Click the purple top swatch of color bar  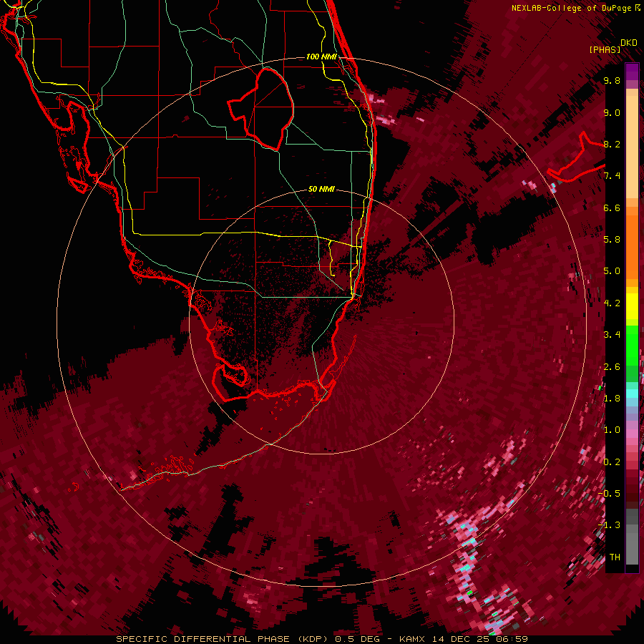tap(632, 72)
